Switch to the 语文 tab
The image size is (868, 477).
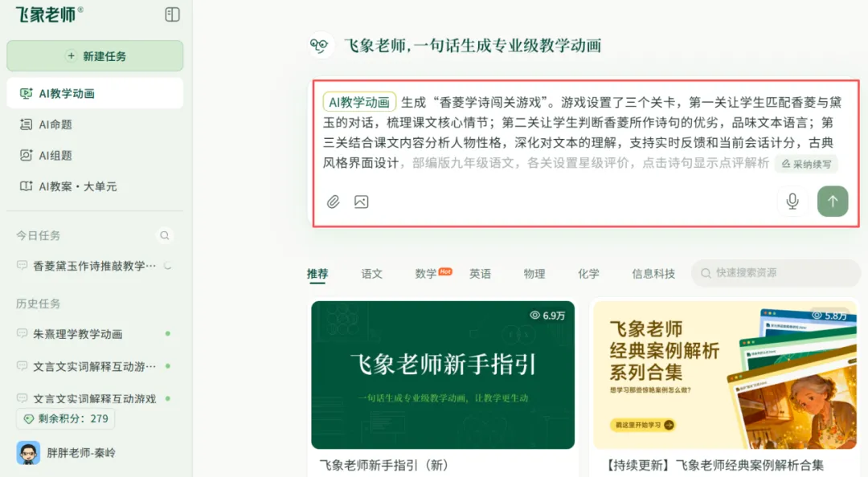(371, 273)
